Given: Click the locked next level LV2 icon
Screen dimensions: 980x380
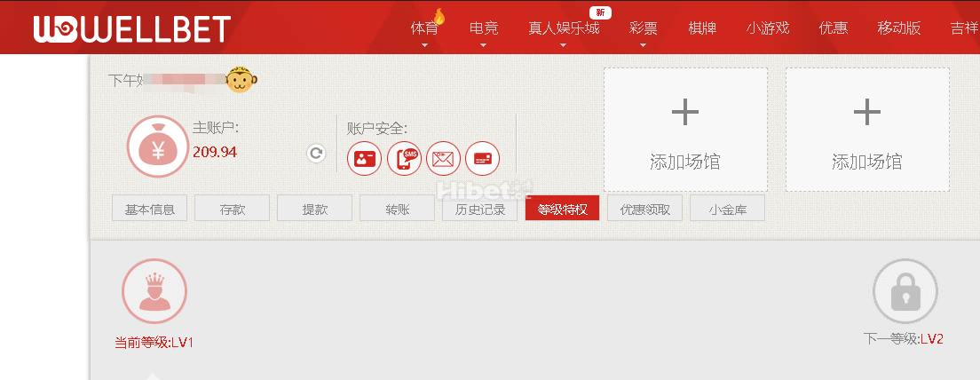Looking at the screenshot, I should (x=905, y=291).
